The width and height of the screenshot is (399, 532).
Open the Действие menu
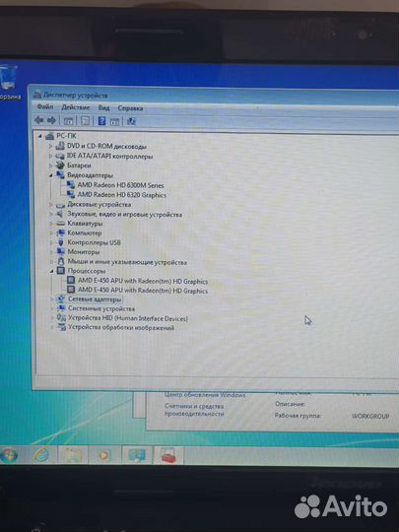[x=76, y=107]
